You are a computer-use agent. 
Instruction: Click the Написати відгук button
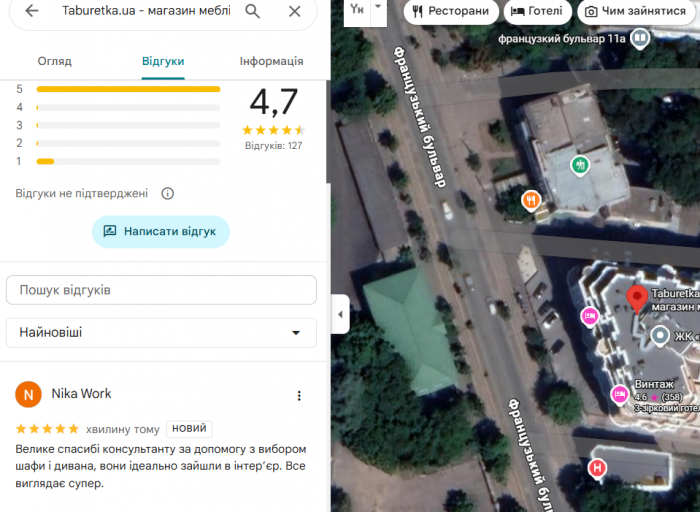tap(161, 231)
